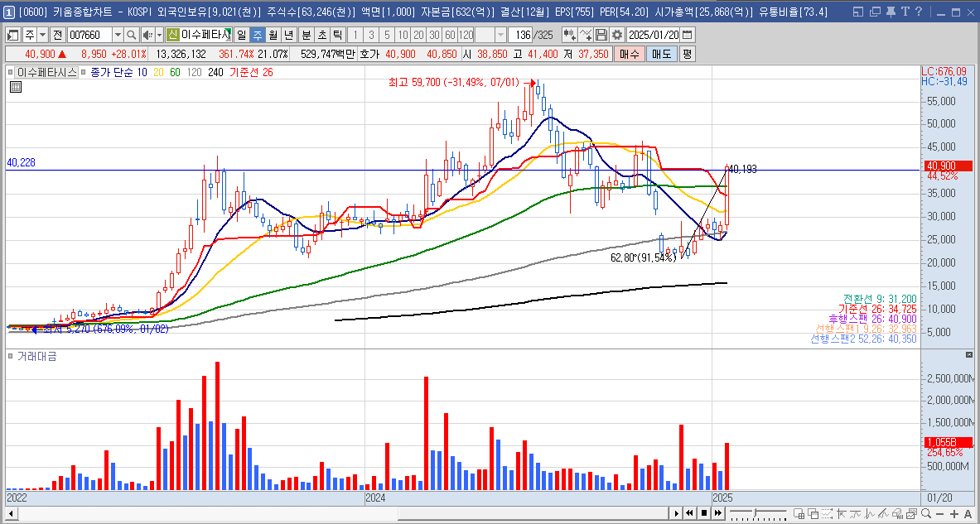Click the 2025/01/20 date input field

tap(653, 35)
